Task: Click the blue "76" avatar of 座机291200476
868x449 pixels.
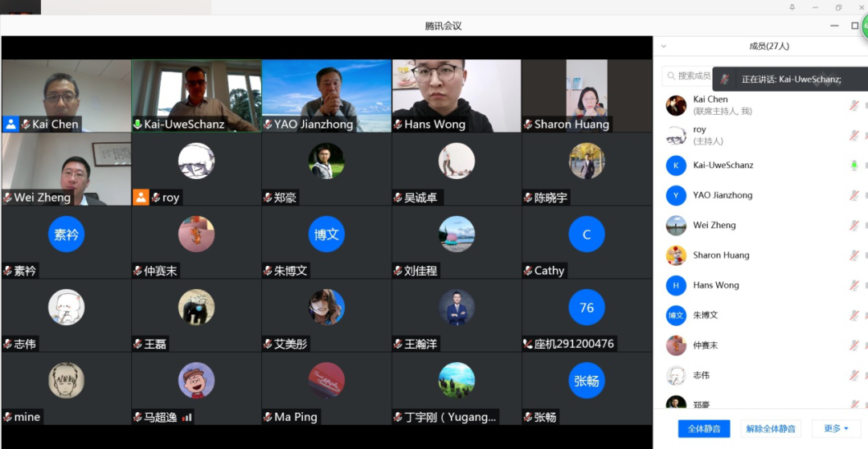Action: [587, 308]
